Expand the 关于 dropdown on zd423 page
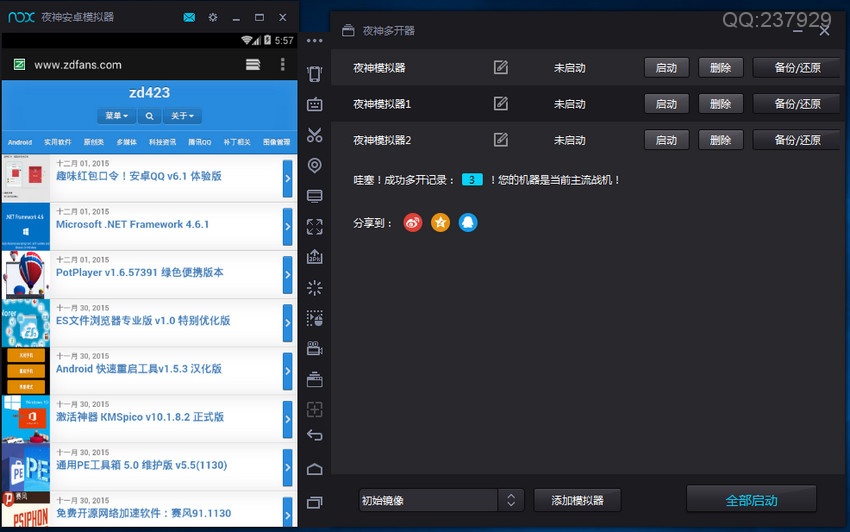This screenshot has height=532, width=850. click(x=182, y=116)
